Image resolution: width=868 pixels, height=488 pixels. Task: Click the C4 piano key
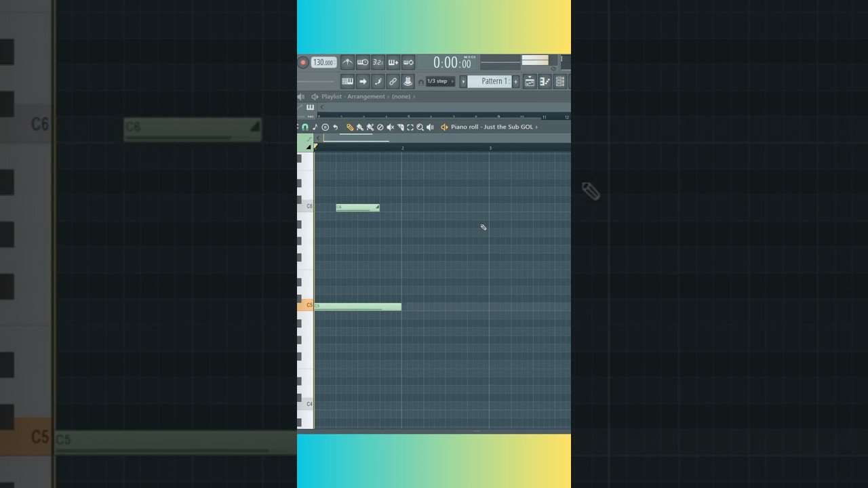tap(306, 405)
